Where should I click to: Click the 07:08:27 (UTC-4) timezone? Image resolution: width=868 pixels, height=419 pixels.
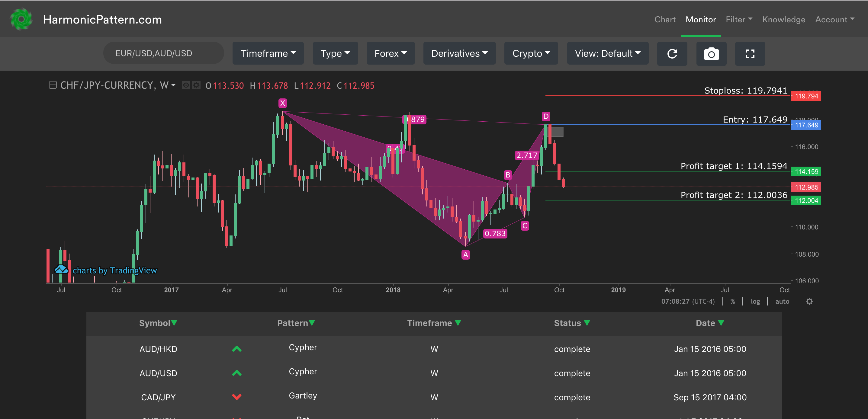[688, 302]
